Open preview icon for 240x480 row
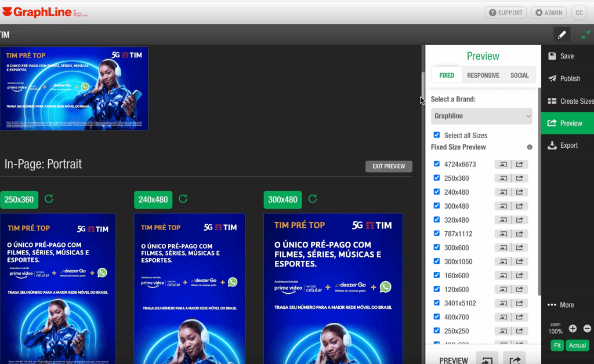 [x=503, y=192]
